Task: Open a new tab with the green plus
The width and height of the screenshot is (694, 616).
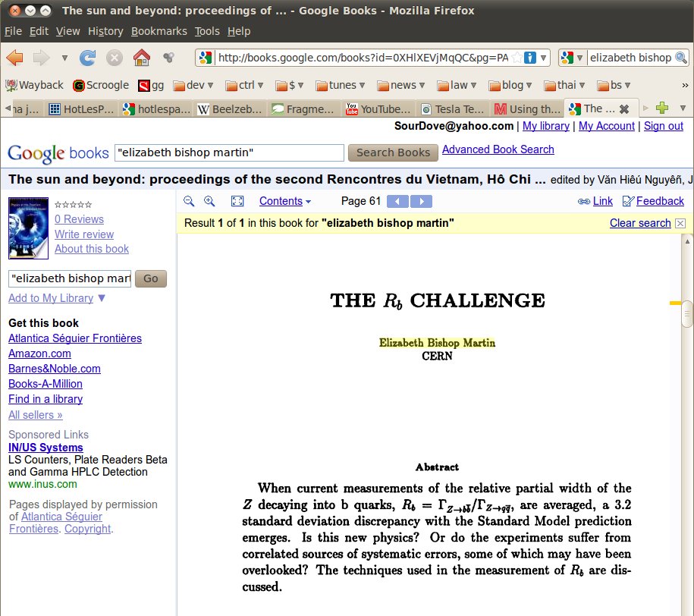Action: [661, 108]
